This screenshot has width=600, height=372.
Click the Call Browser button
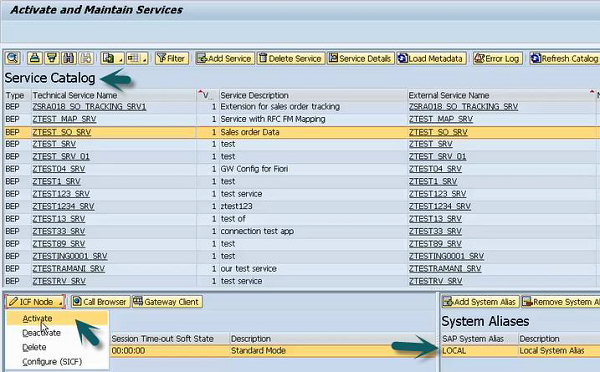tap(101, 302)
